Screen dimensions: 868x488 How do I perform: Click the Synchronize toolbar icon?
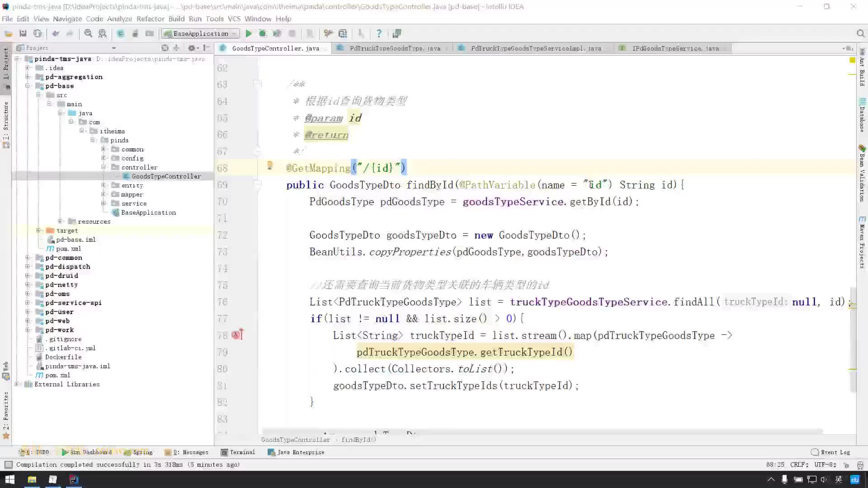click(x=38, y=33)
